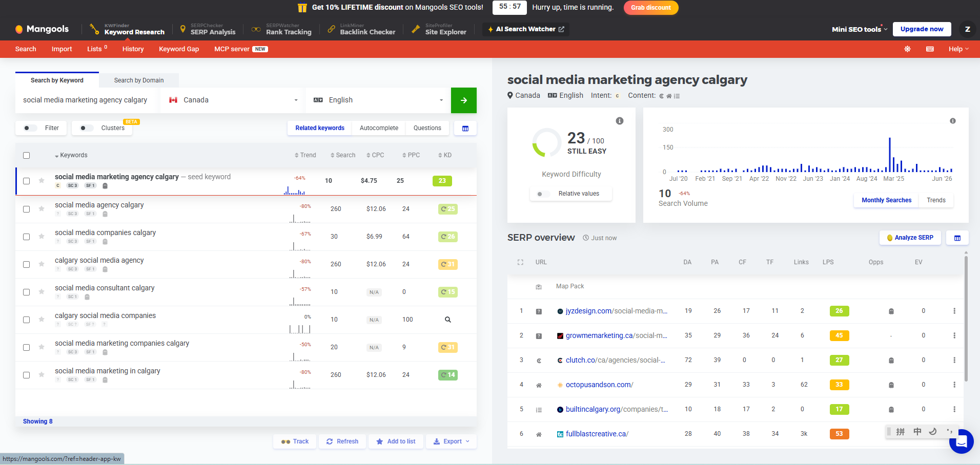Select the Autocomplete tab

pos(379,128)
